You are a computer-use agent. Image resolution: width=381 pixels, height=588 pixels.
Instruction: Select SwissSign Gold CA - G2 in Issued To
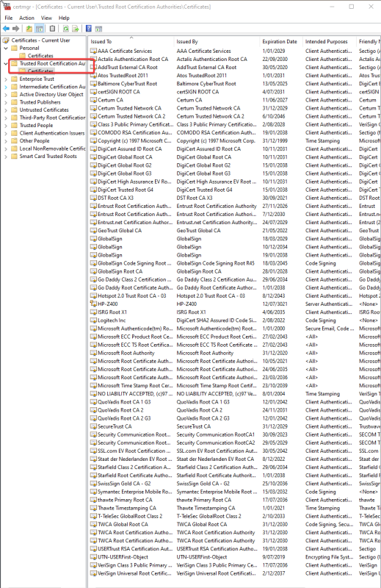tap(124, 484)
